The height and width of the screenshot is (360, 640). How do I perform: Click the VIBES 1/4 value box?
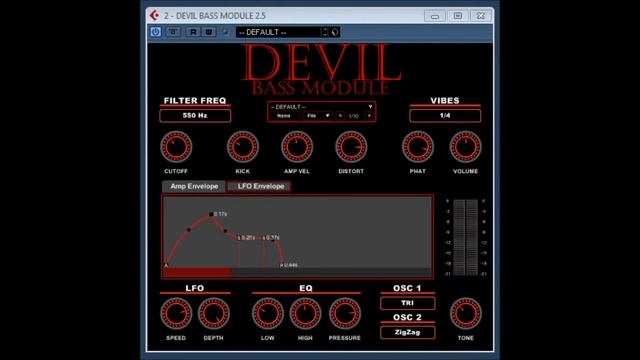coord(445,116)
